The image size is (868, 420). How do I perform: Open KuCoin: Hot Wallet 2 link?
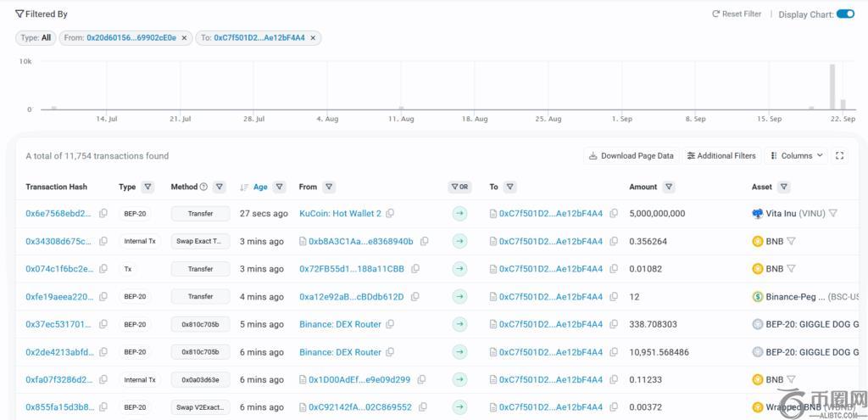(x=340, y=214)
